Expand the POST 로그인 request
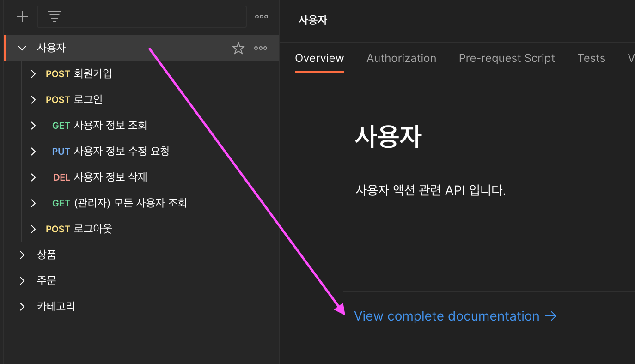Screen dimensions: 635x364 33,100
